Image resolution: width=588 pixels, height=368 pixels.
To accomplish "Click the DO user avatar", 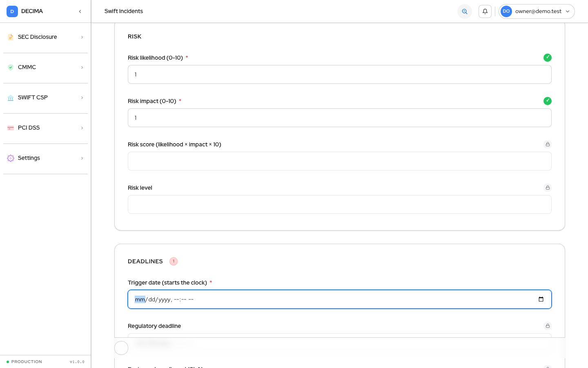I will coord(506,11).
